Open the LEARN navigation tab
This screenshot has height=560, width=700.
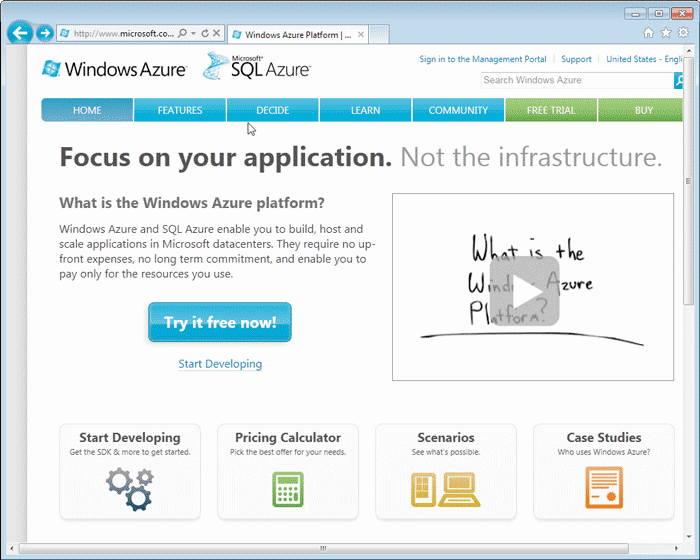pos(366,110)
